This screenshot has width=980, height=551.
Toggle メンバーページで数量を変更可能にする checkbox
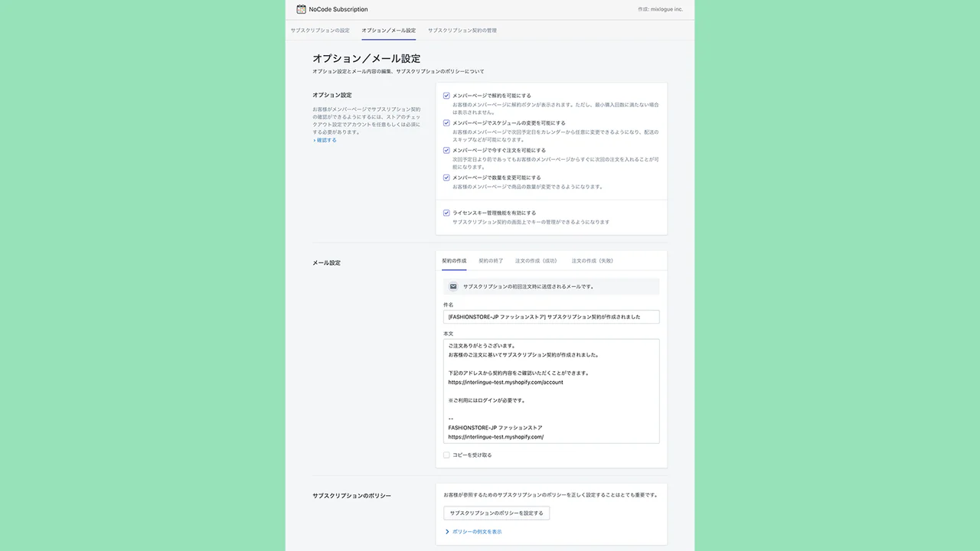446,178
